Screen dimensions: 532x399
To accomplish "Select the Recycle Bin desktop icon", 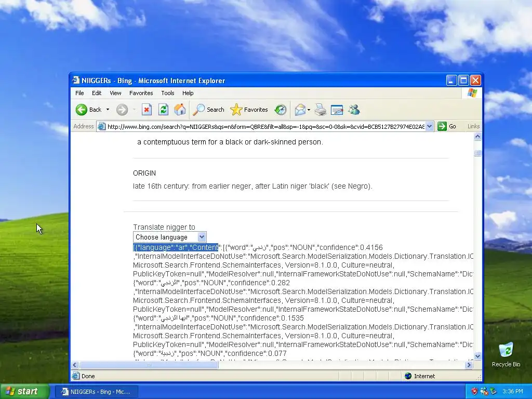I will point(506,354).
